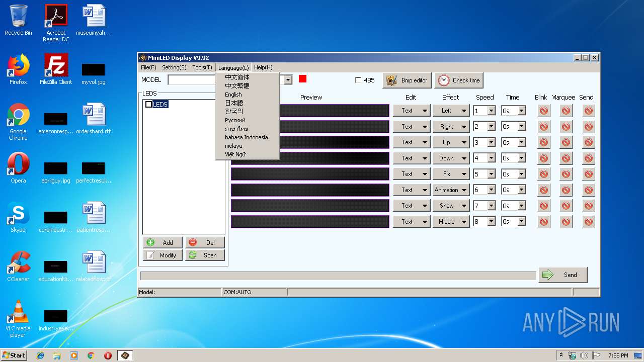Send the Up effect row message
The image size is (644, 362).
click(x=589, y=142)
